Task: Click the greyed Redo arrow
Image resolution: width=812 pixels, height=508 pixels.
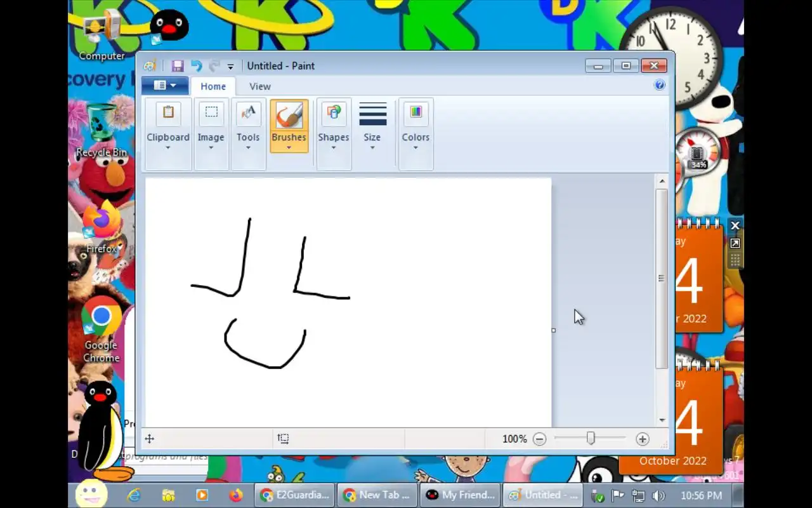Action: click(x=214, y=66)
